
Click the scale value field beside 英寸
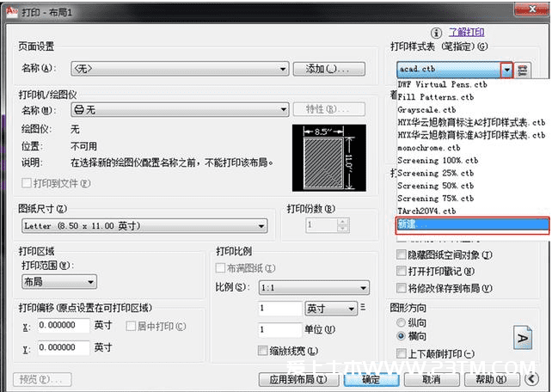pyautogui.click(x=280, y=309)
